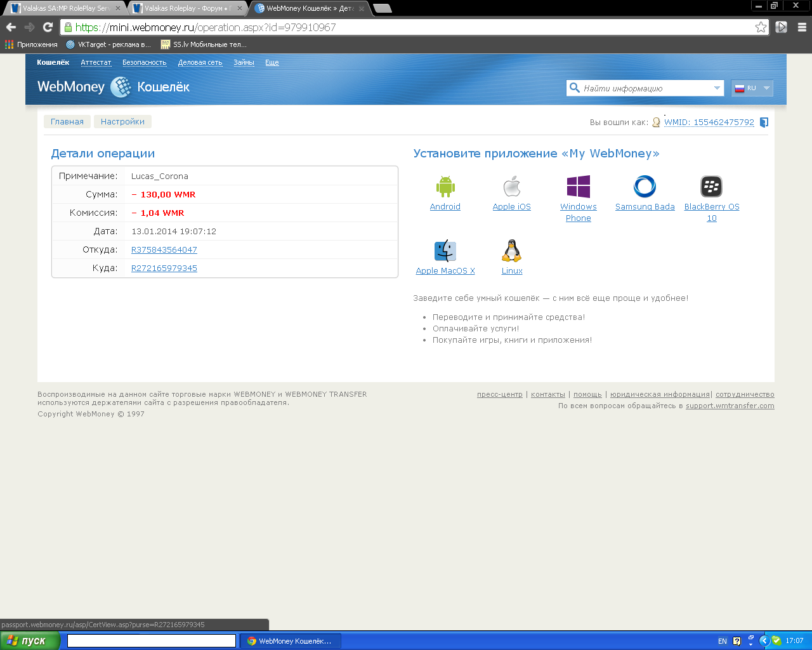Open the Главная tab
Image resolution: width=812 pixels, height=650 pixels.
(67, 122)
